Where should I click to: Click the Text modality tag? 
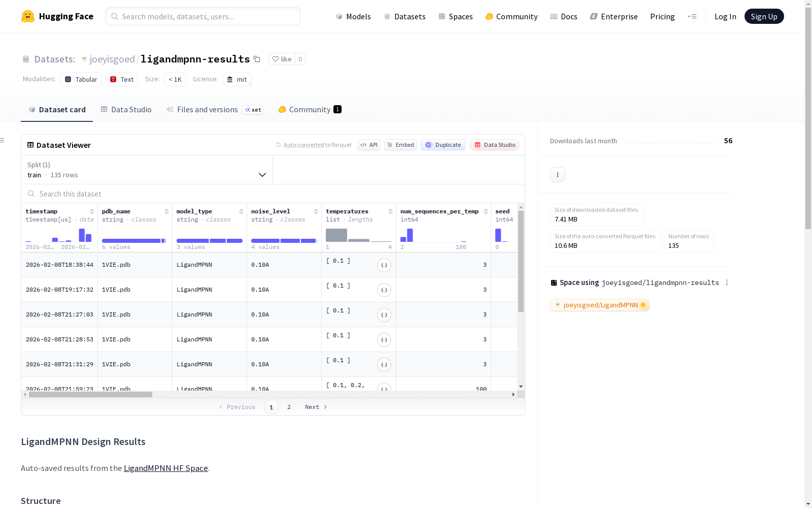click(122, 79)
